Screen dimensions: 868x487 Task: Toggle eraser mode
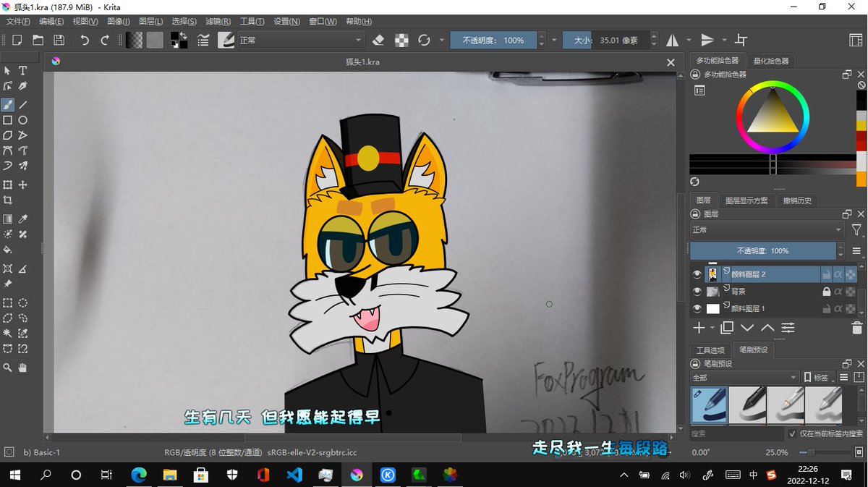tap(378, 41)
